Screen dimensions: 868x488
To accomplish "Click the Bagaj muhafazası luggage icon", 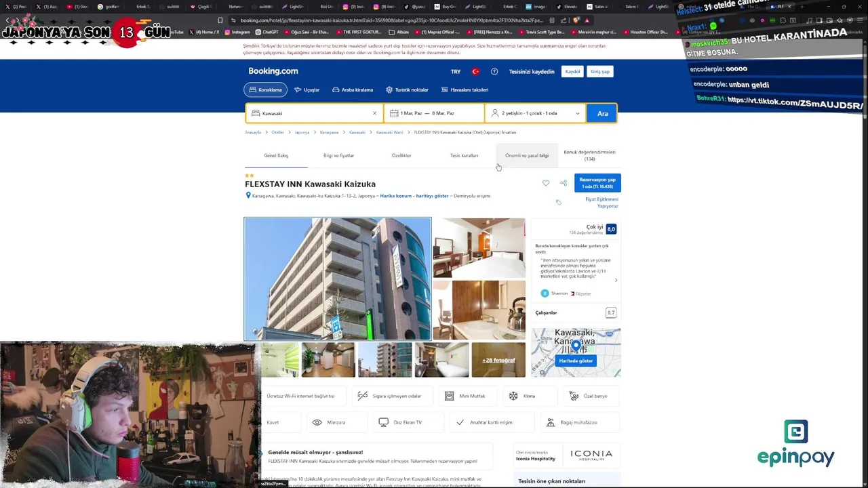I will 550,422.
